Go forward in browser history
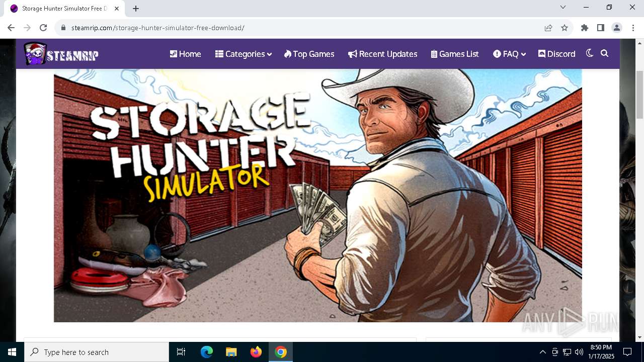Screen dimensions: 644x362 [27, 28]
